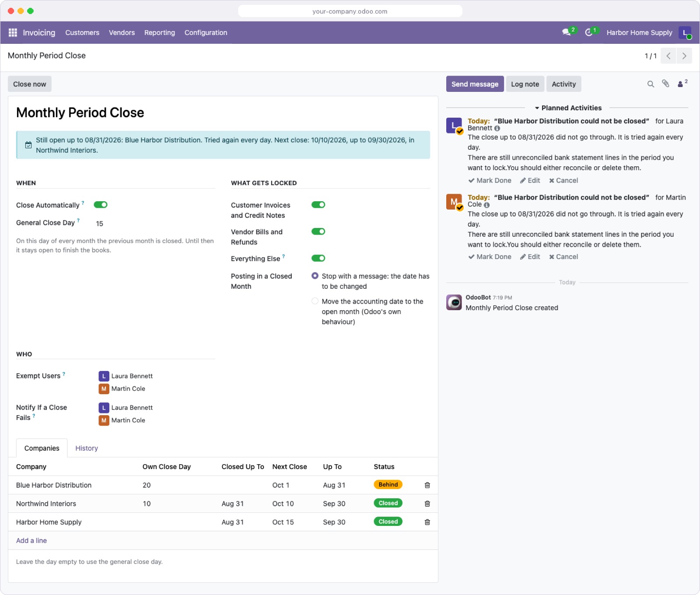
Task: Click the user avatar in top bar
Action: pyautogui.click(x=685, y=32)
